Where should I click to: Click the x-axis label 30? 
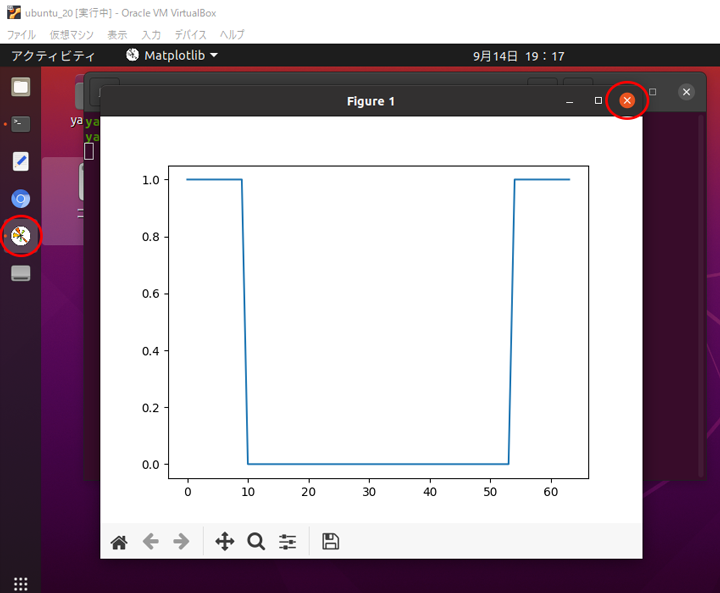pos(369,492)
